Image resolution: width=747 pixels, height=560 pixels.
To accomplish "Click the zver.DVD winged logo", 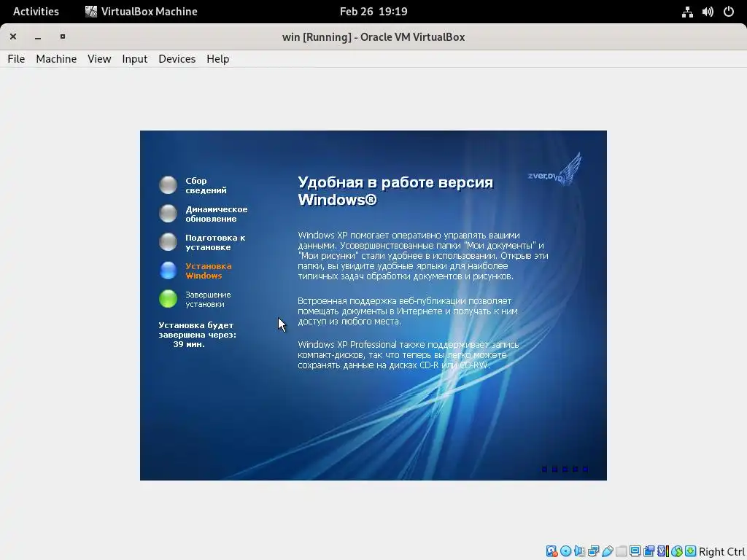I will coord(555,171).
